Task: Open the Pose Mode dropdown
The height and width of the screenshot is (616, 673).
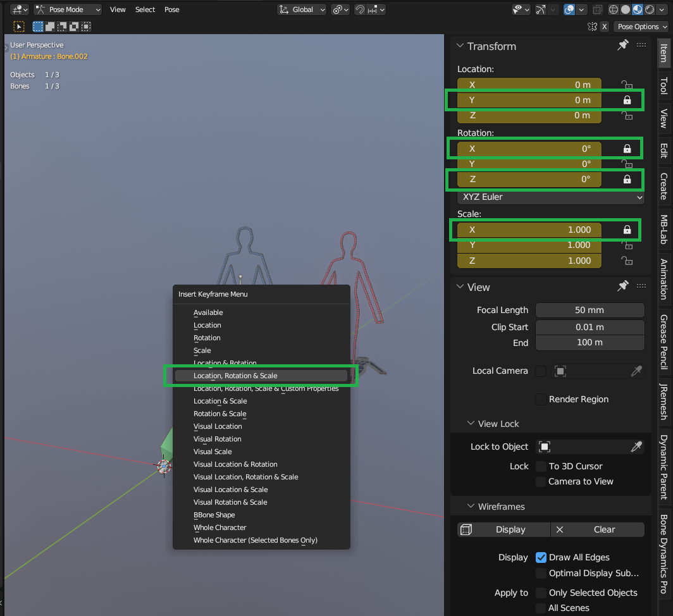Action: click(x=68, y=9)
